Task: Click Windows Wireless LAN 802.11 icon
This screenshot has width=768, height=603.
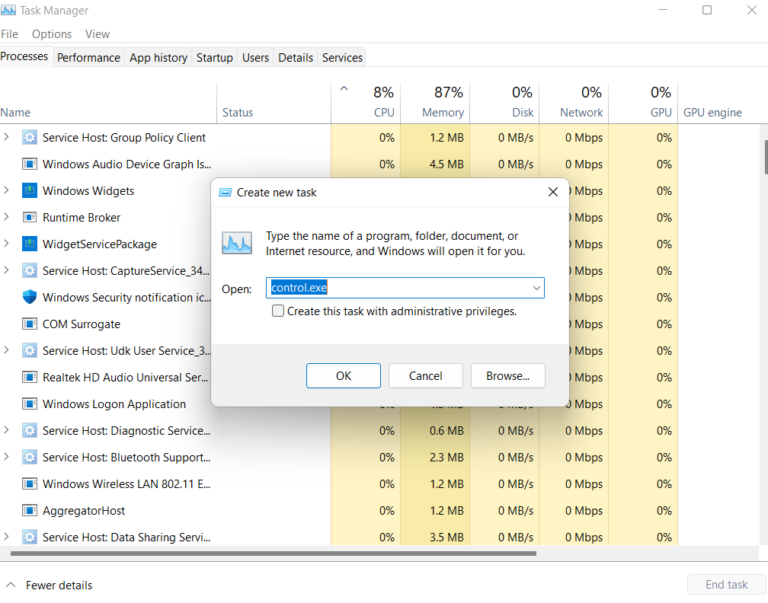Action: 29,484
